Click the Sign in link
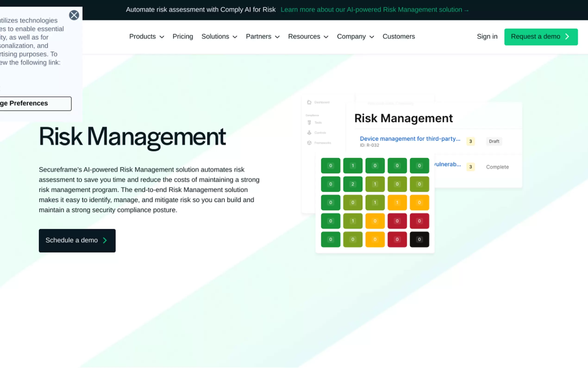This screenshot has width=588, height=368. [x=487, y=37]
